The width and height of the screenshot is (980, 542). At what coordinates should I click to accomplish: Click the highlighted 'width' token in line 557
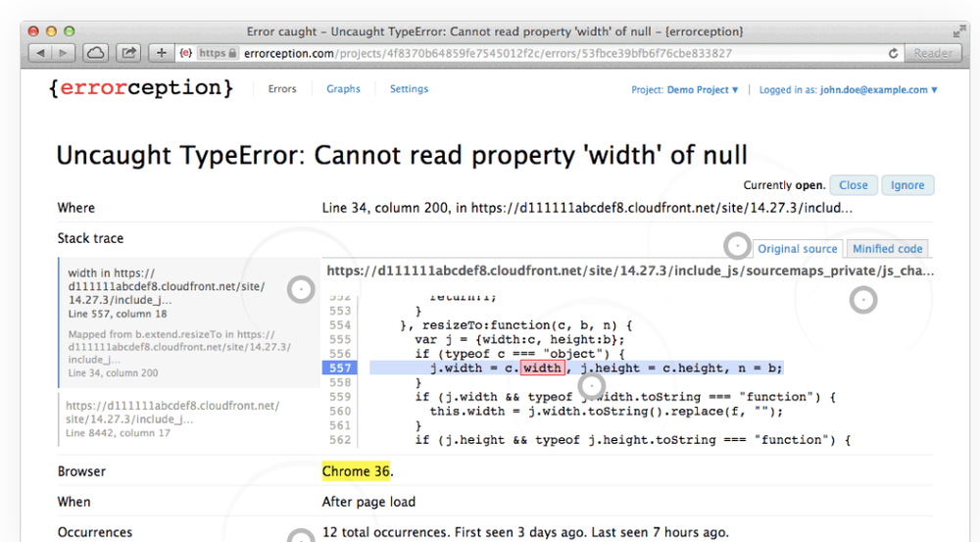(543, 369)
